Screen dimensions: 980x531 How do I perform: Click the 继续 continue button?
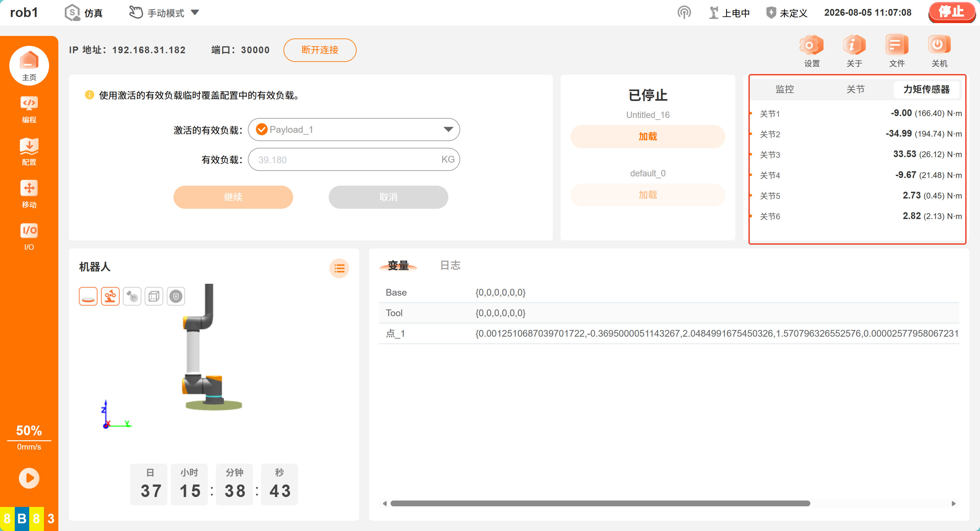pyautogui.click(x=233, y=197)
